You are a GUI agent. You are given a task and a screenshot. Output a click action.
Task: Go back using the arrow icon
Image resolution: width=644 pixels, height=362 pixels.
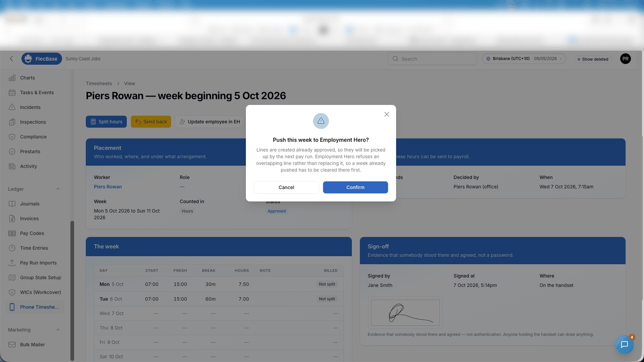point(11,59)
